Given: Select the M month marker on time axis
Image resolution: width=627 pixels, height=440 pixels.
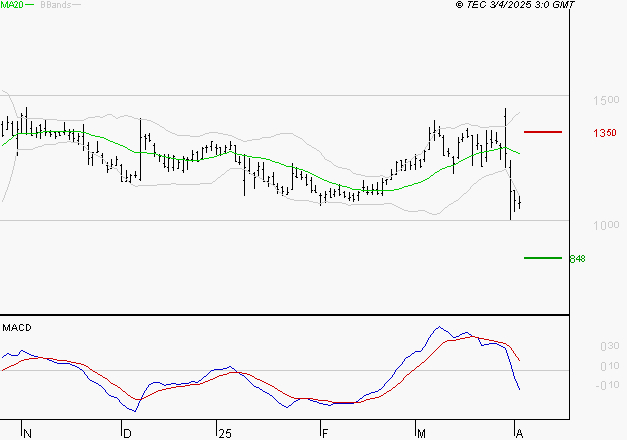Looking at the screenshot, I should (423, 433).
